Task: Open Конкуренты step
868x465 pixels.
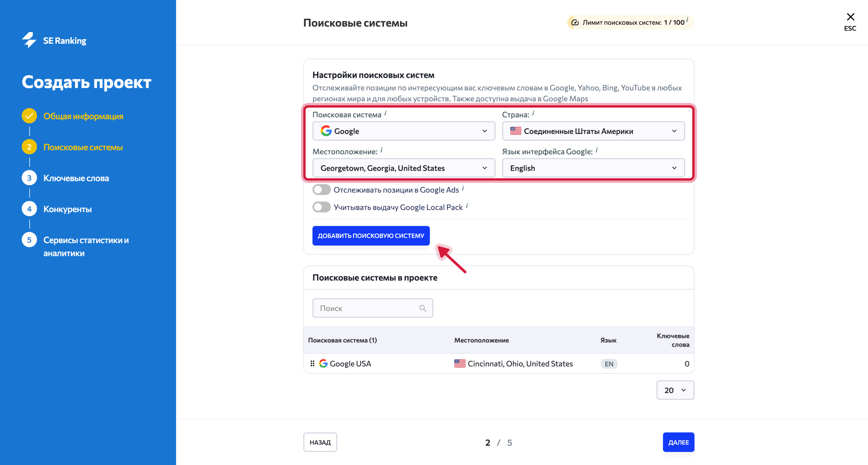Action: point(68,209)
